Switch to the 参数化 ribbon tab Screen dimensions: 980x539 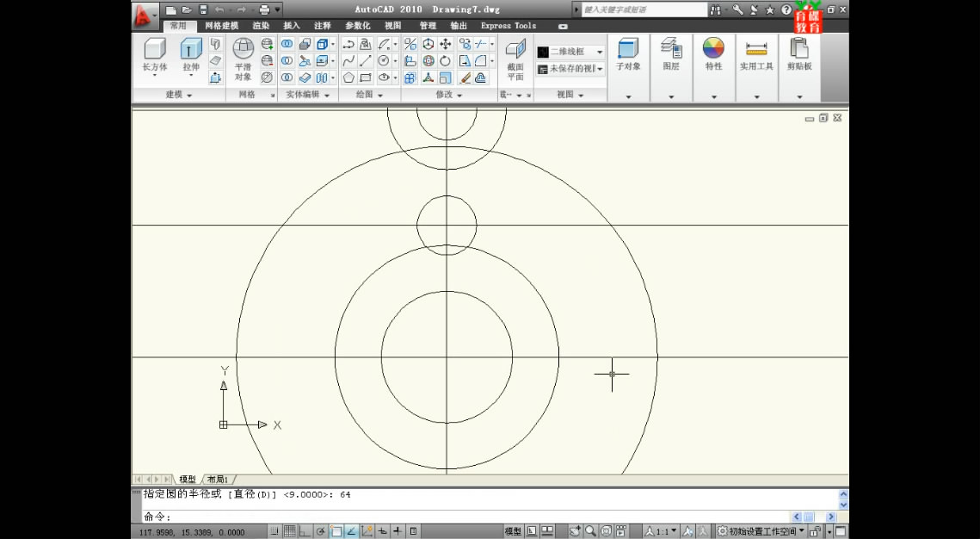(358, 26)
